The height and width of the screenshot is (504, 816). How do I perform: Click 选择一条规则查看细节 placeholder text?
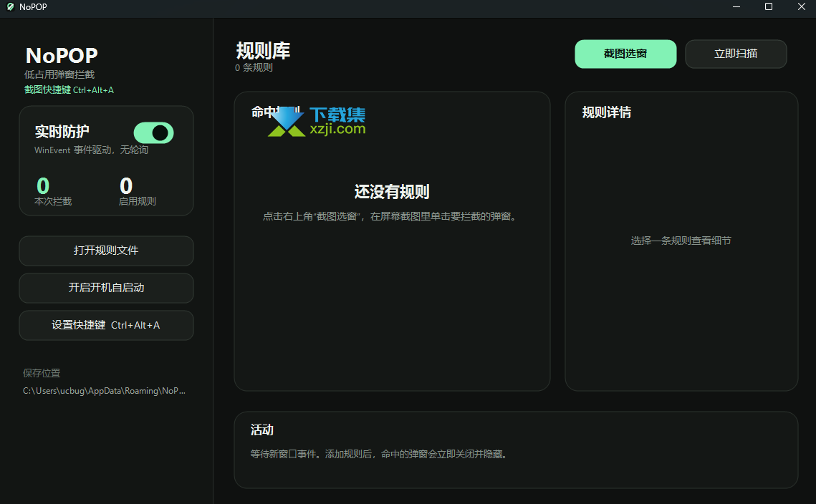coord(681,241)
